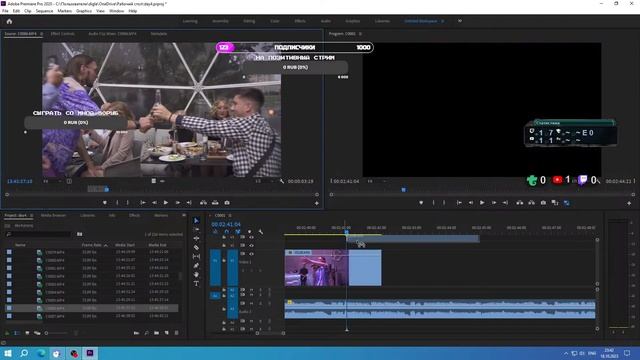Click Add Marker in Program monitor
The height and width of the screenshot is (360, 640).
tap(421, 202)
